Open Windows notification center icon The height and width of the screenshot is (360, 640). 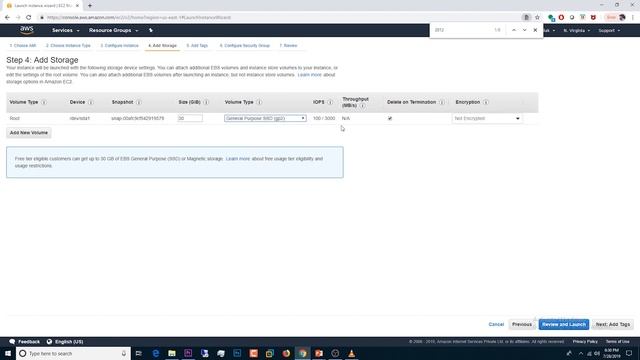coord(629,353)
